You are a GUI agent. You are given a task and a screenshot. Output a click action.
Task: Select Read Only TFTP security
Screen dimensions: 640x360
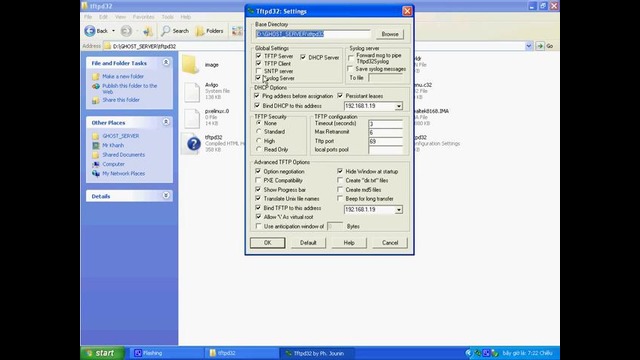[259, 149]
